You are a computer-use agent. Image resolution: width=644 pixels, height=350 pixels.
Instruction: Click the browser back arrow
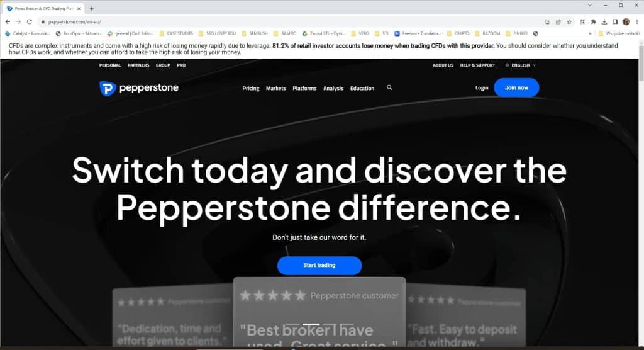(7, 21)
